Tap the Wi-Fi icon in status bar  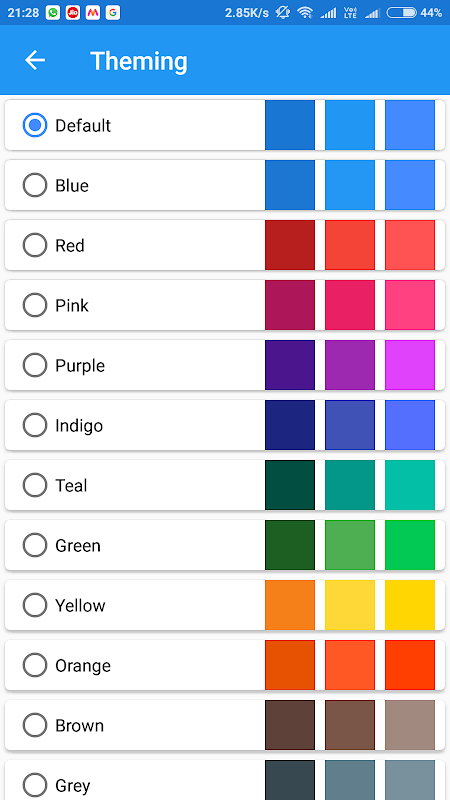coord(305,13)
